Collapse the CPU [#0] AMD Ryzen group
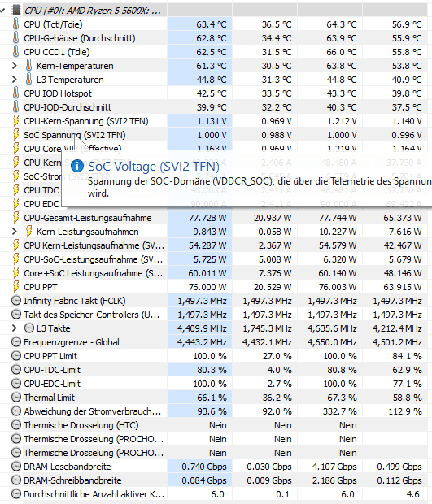The width and height of the screenshot is (432, 504). 2,11
